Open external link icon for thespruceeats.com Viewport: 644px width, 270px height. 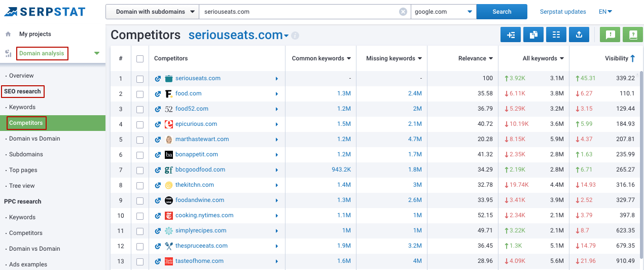tap(158, 246)
